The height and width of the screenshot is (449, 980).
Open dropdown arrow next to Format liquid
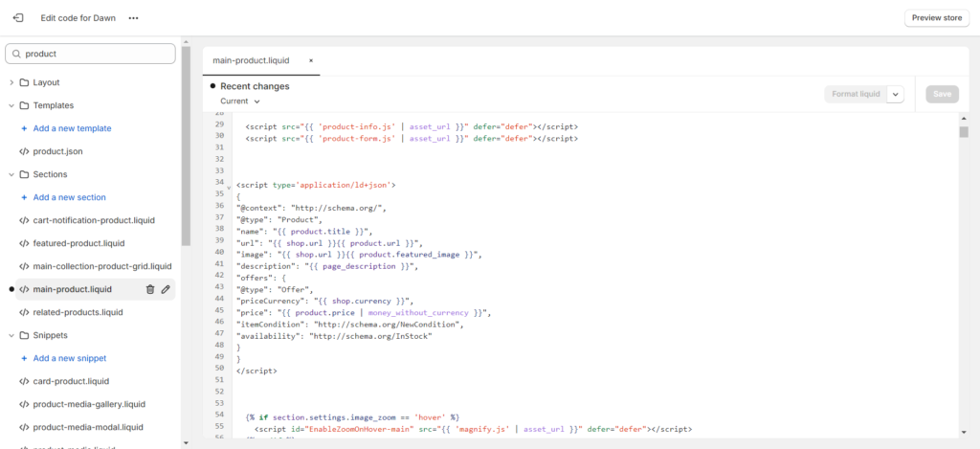[x=896, y=95]
